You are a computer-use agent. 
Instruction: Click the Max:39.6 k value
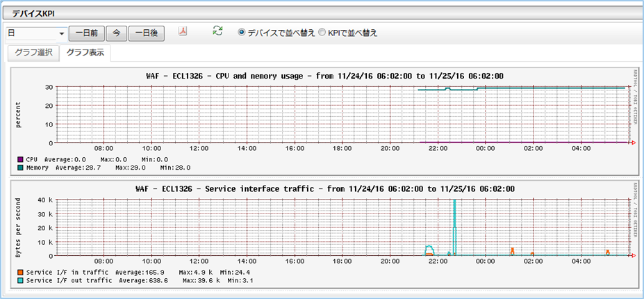point(201,281)
